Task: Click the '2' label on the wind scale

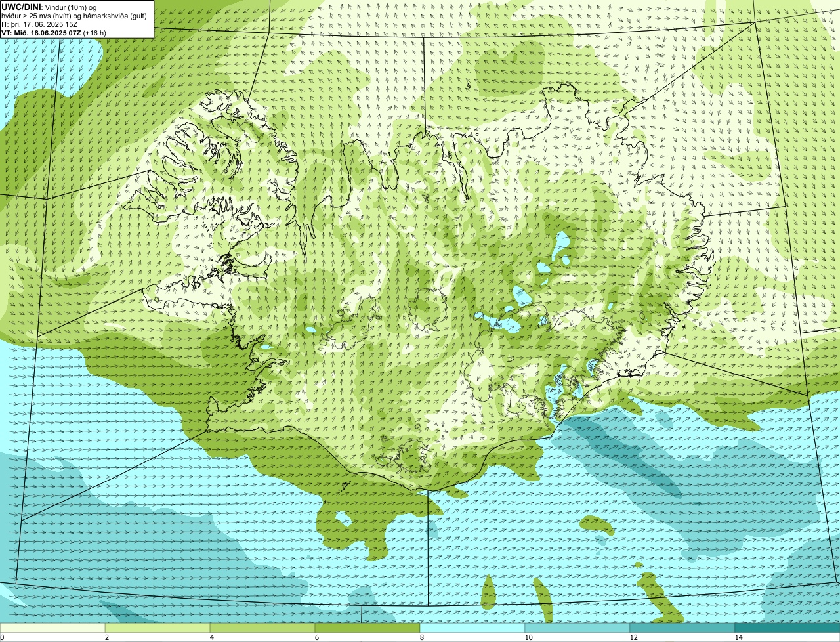Action: coord(106,637)
